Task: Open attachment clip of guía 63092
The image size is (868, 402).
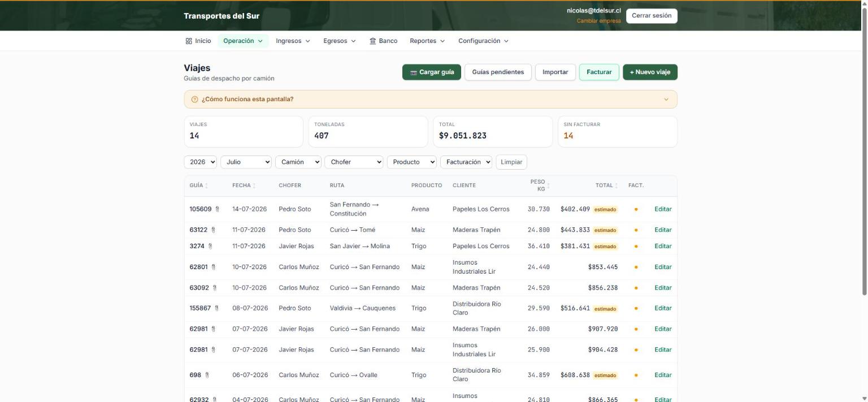Action: [x=215, y=288]
